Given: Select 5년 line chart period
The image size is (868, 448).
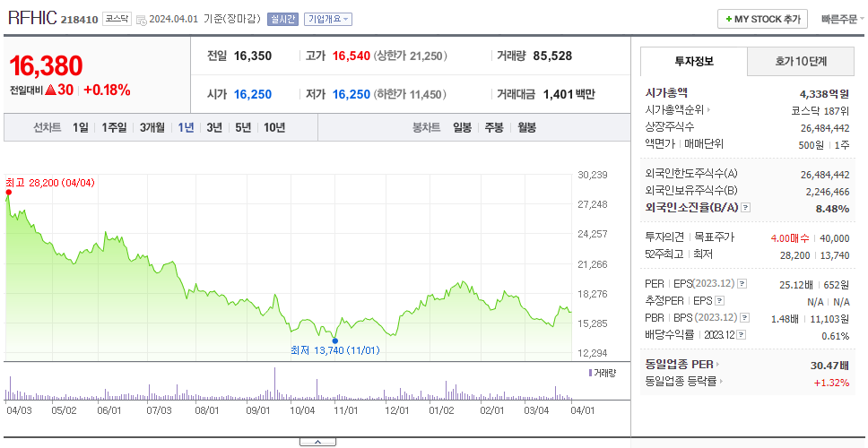Looking at the screenshot, I should click(x=243, y=128).
